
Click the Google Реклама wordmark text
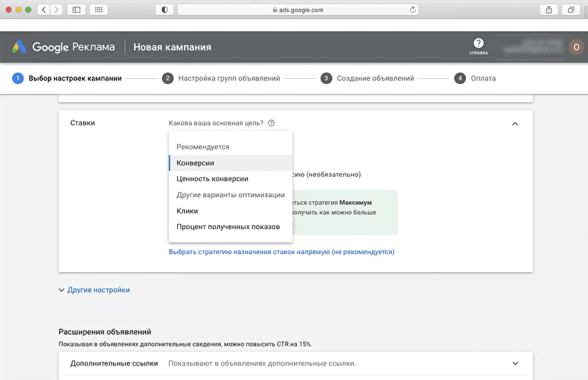point(73,47)
